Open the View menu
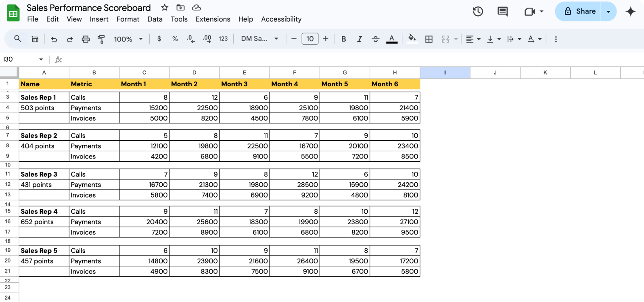This screenshot has width=644, height=302. 74,19
